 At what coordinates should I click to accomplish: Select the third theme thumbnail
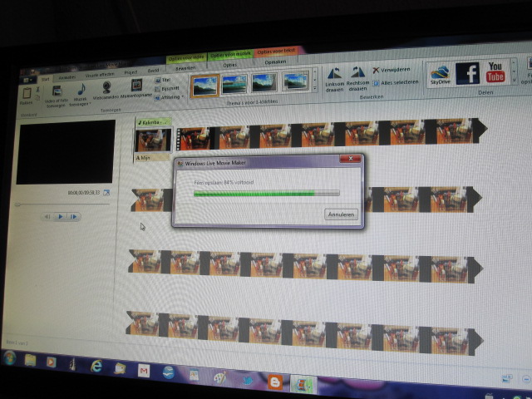pos(264,83)
